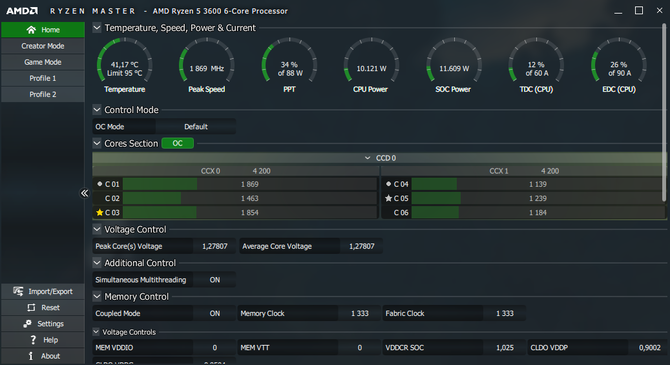Image resolution: width=670 pixels, height=365 pixels.
Task: Open Import/Export
Action: (x=43, y=291)
